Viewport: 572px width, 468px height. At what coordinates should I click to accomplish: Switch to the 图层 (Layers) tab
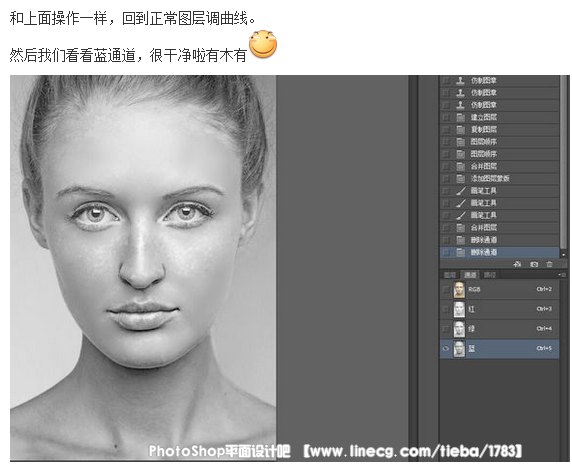pyautogui.click(x=450, y=275)
